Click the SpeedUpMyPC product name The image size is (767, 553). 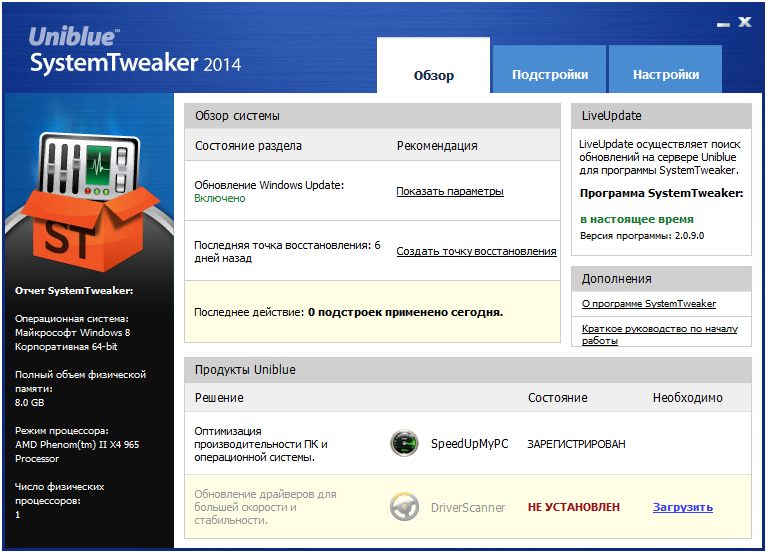(469, 444)
